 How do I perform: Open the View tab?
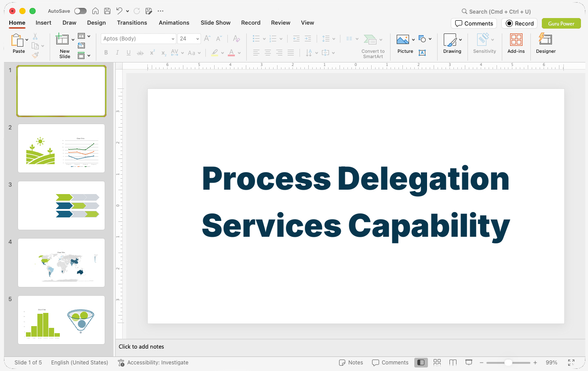tap(307, 23)
